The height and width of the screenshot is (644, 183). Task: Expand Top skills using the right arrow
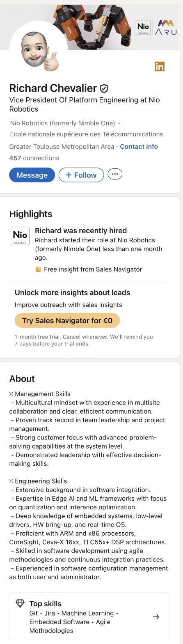pyautogui.click(x=156, y=616)
